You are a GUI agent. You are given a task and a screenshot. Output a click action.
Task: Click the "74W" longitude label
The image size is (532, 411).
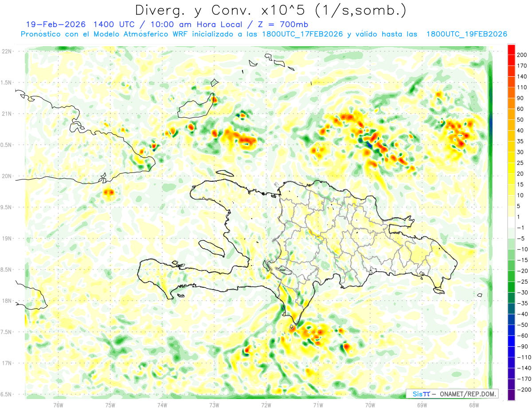tap(162, 405)
